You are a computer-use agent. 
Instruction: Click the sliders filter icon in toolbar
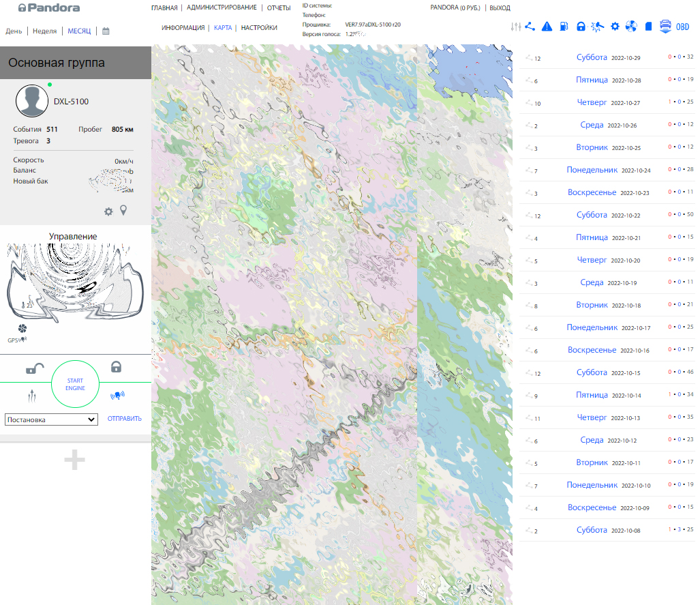(x=515, y=27)
